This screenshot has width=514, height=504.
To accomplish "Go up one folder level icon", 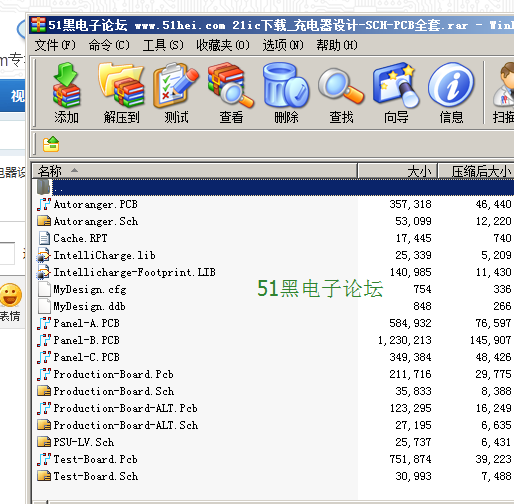I will click(x=51, y=144).
